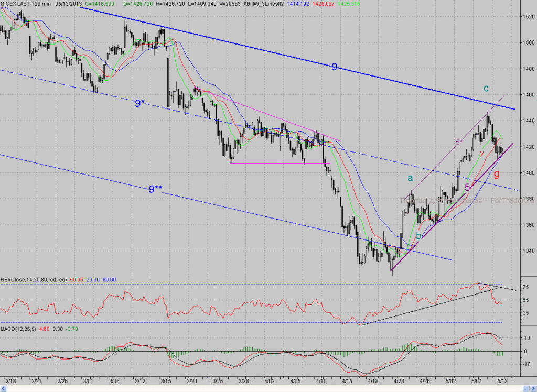Click the 3/15 date on the time axis

166,380
